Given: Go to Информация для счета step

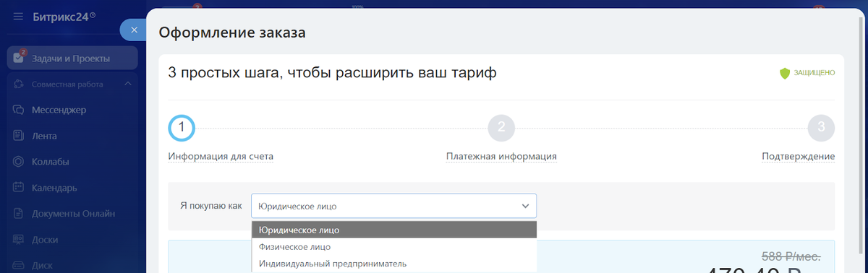Looking at the screenshot, I should tap(221, 156).
